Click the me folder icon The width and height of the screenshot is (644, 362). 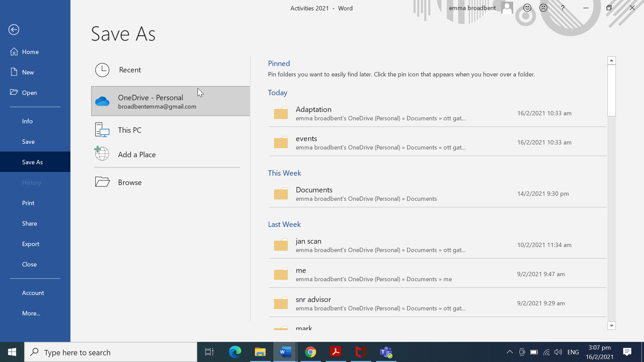click(281, 274)
